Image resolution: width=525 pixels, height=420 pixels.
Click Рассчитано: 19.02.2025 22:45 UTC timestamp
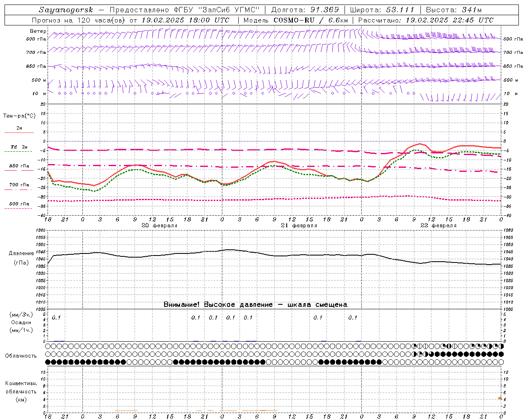(426, 20)
